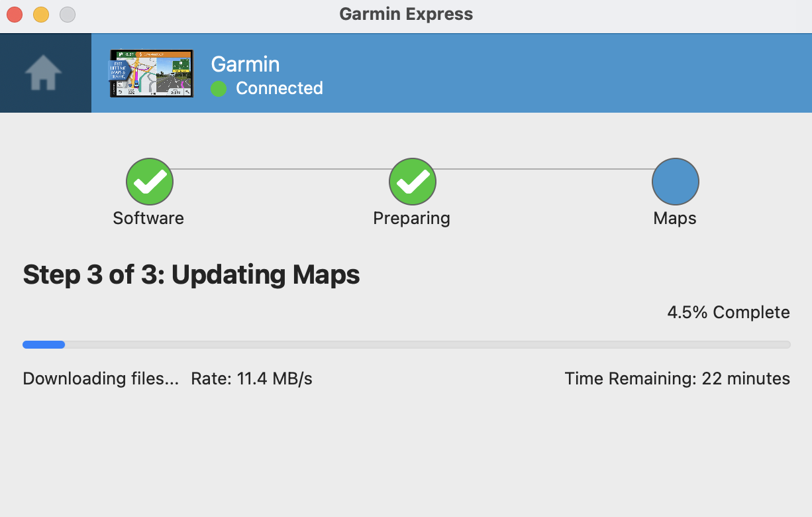
Task: Click the Software step green checkmark
Action: point(150,182)
